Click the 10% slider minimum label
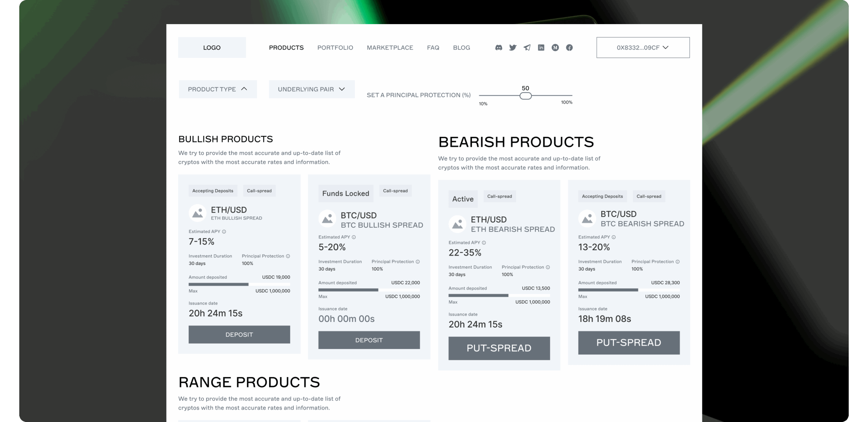The image size is (868, 422). click(x=483, y=104)
